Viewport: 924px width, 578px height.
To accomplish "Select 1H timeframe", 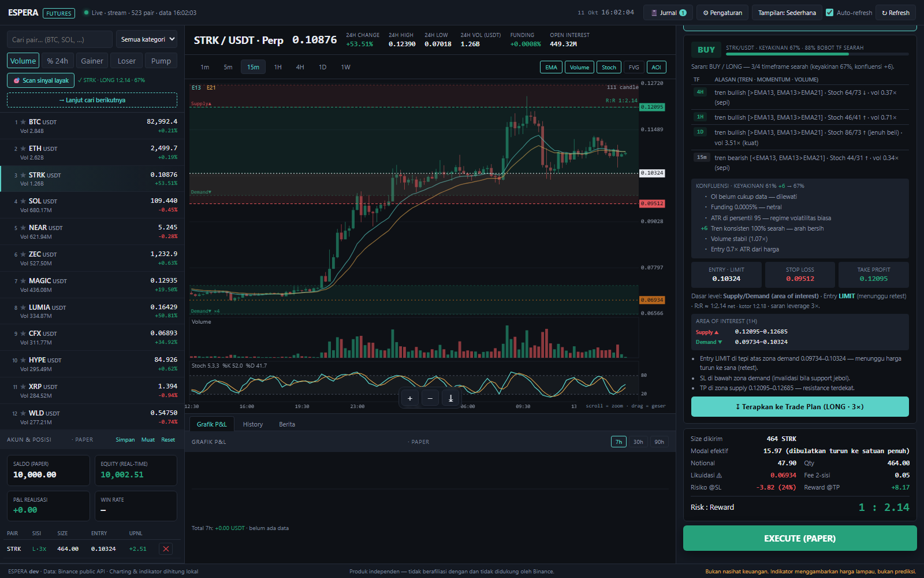I will [278, 67].
